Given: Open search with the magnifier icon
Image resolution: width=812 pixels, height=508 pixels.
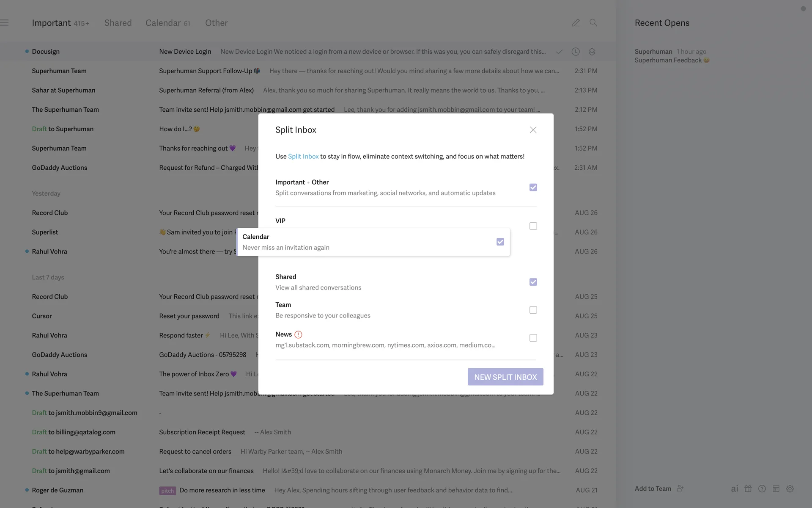Looking at the screenshot, I should pos(593,23).
